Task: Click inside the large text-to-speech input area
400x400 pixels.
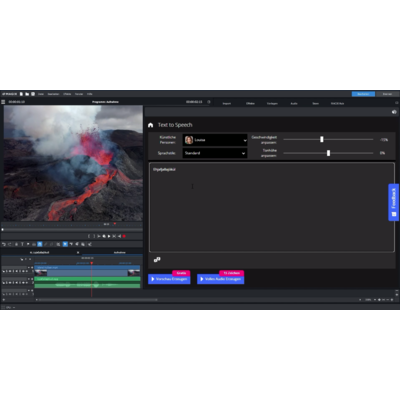Action: tap(272, 207)
